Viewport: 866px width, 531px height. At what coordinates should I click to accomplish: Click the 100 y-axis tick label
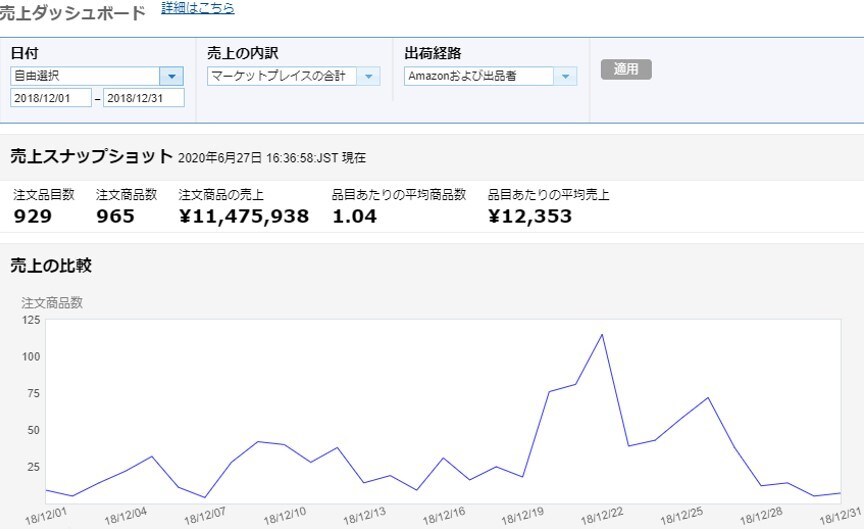(31, 356)
